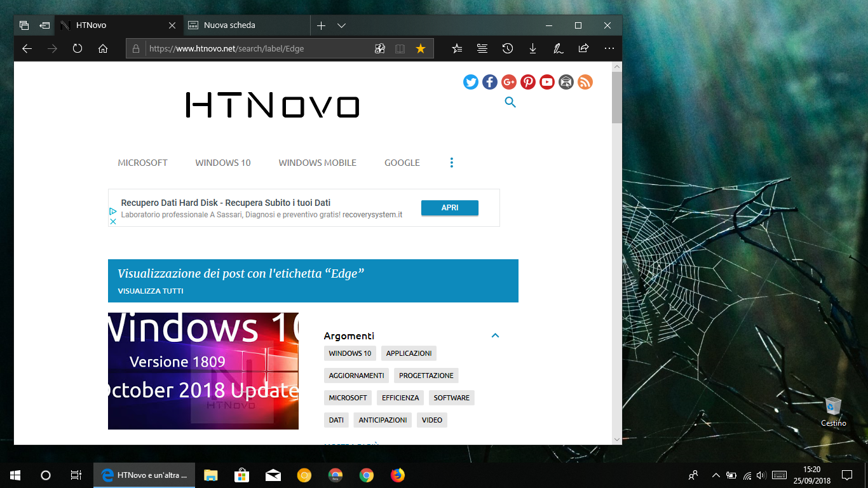Select the MICROSOFT topic tag under Argomenti

[348, 398]
